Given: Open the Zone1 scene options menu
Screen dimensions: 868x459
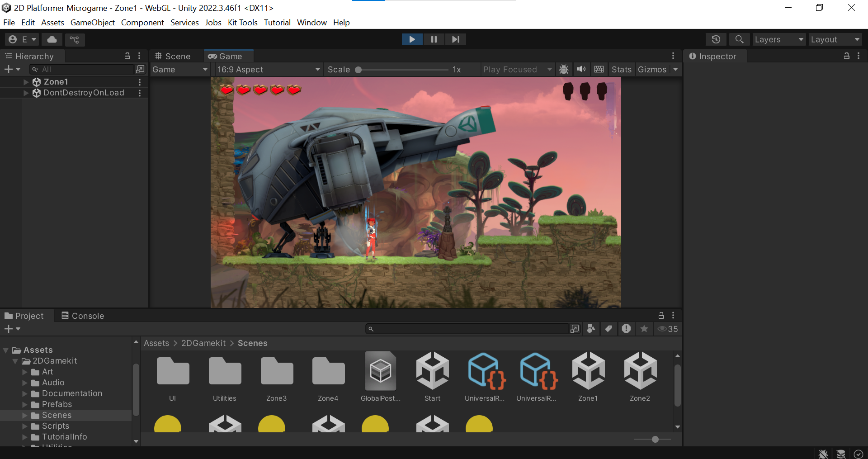Looking at the screenshot, I should pyautogui.click(x=140, y=82).
